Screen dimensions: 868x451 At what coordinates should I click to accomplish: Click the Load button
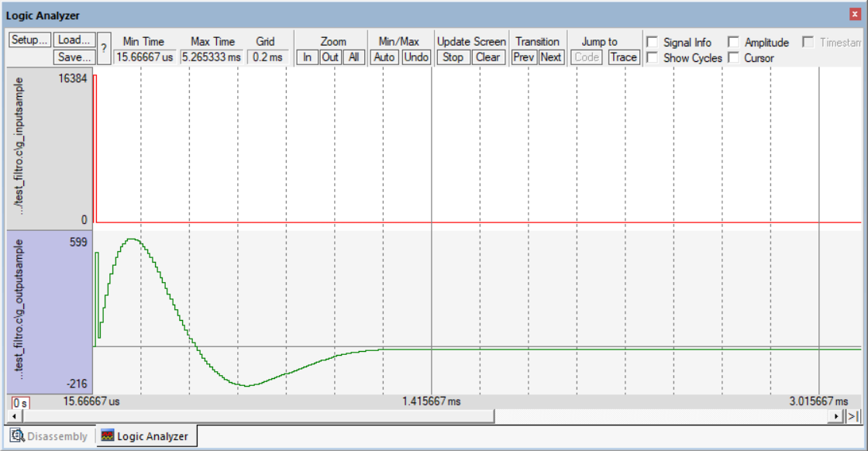[x=74, y=40]
